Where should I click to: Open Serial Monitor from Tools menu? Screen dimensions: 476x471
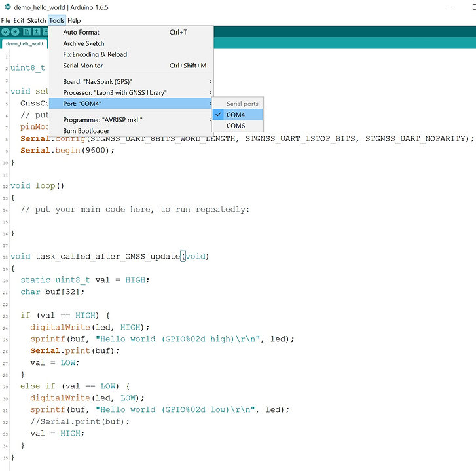click(131, 66)
